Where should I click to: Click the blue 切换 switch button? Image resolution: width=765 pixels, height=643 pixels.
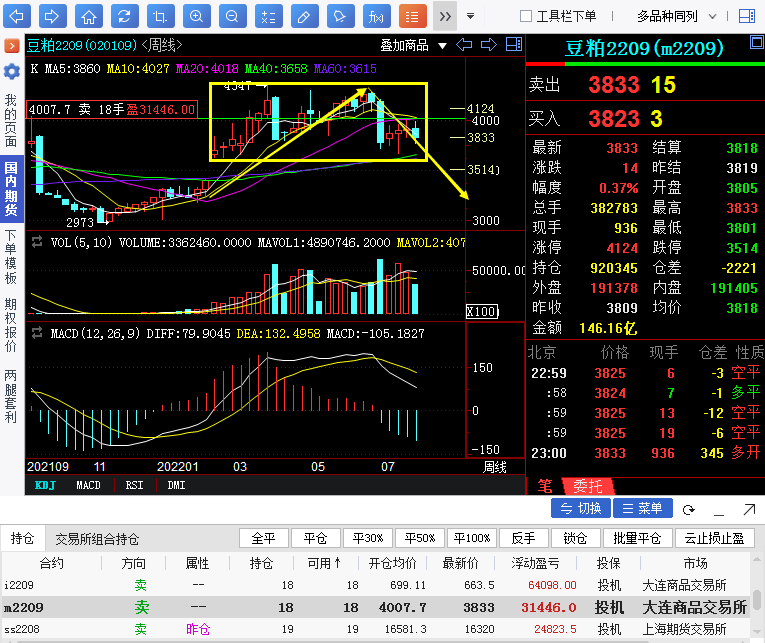580,508
